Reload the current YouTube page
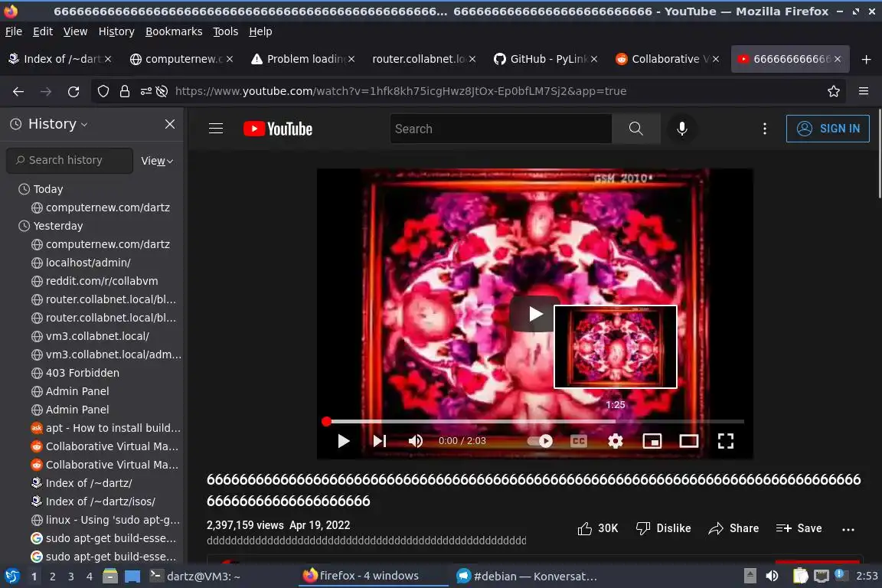Screen dimensions: 882x588 (73, 91)
